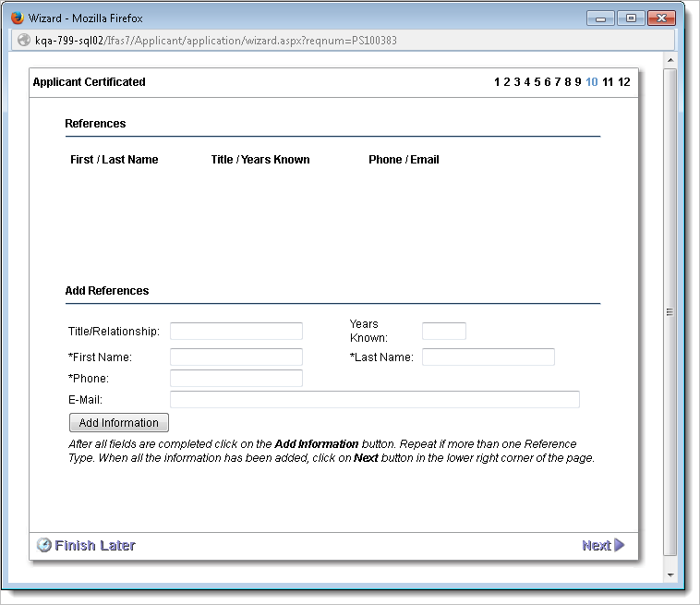Focus the Title/Relationship text field
This screenshot has height=605, width=700.
[x=236, y=331]
